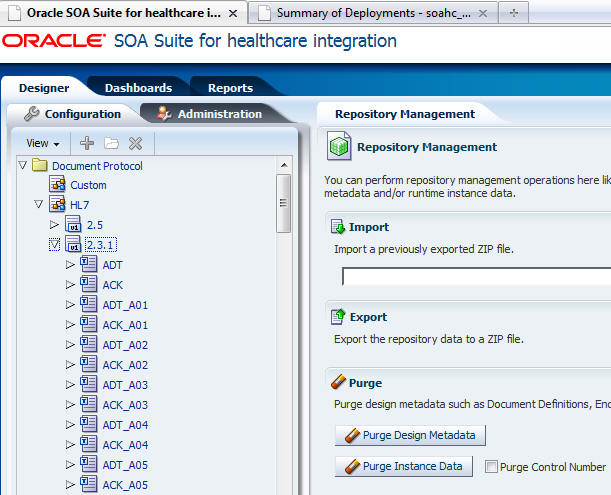Select the ACK_A05 tree item label
611x495 pixels.
[x=125, y=485]
